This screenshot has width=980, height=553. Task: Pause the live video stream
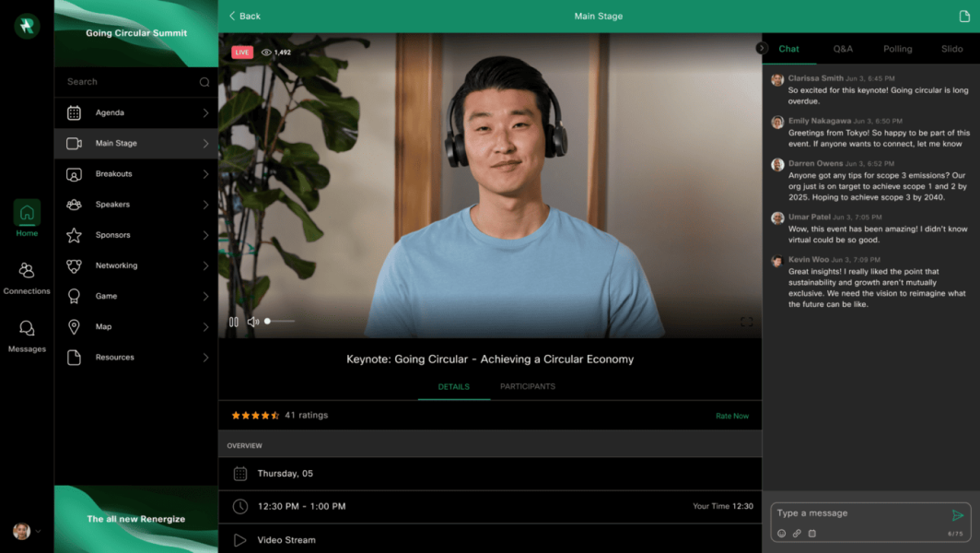[x=234, y=322]
